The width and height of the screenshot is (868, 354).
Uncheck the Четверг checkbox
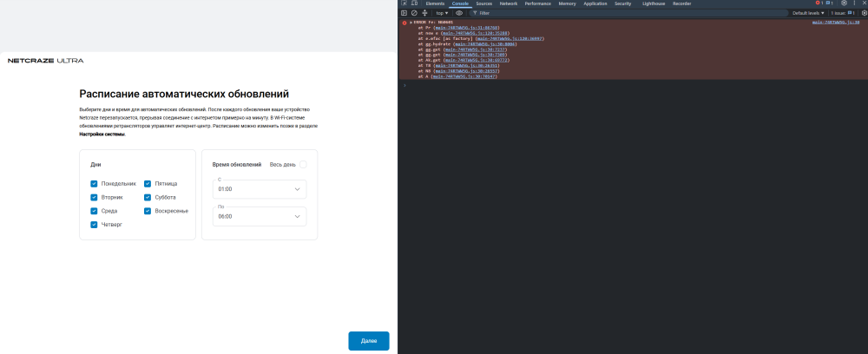coord(94,225)
